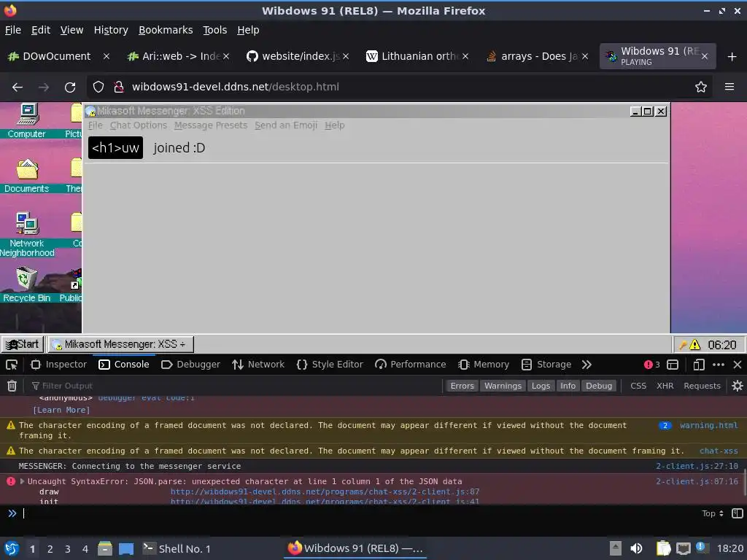Open a new browser tab

click(x=732, y=57)
